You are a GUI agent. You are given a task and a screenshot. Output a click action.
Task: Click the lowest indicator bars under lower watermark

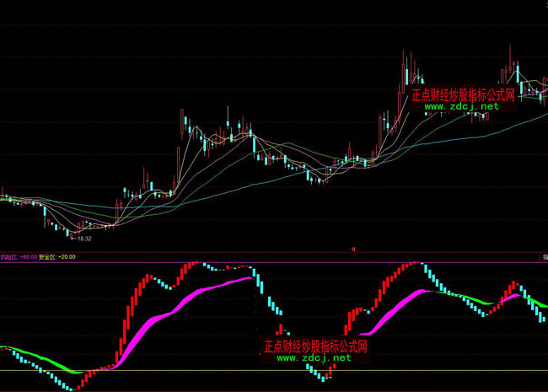pyautogui.click(x=320, y=376)
